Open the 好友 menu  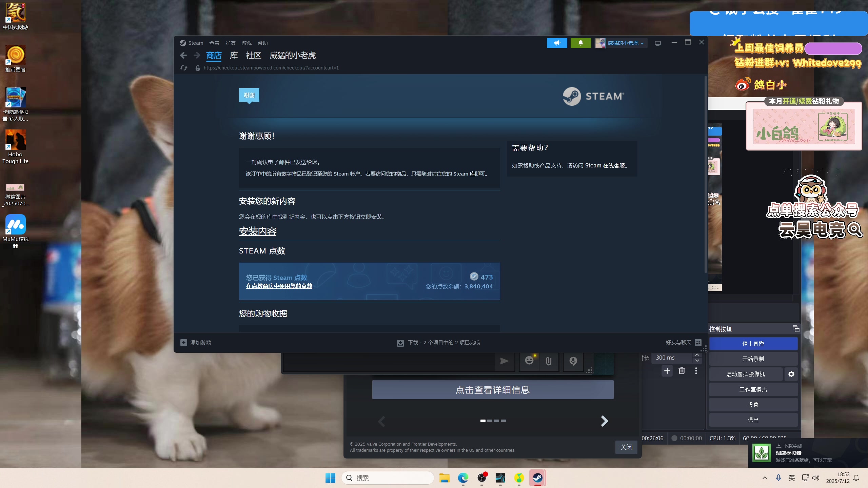click(x=230, y=43)
